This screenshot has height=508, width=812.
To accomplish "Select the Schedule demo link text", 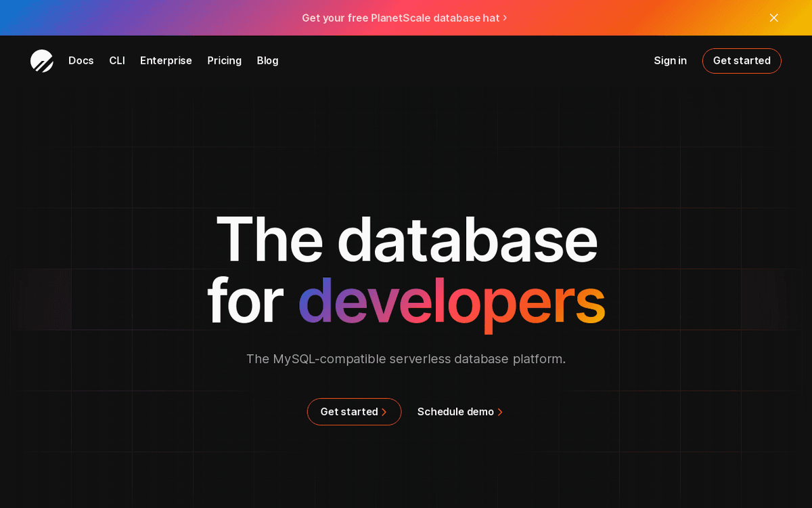I will (x=455, y=412).
